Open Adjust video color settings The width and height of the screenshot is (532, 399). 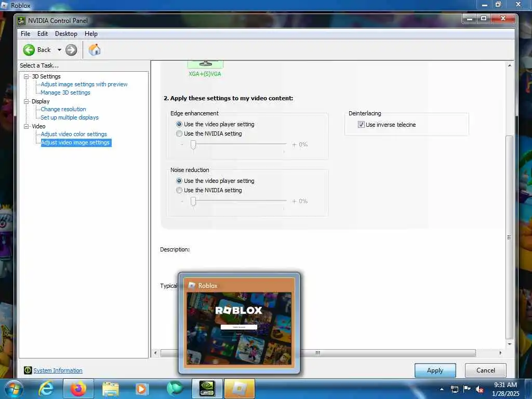click(74, 134)
